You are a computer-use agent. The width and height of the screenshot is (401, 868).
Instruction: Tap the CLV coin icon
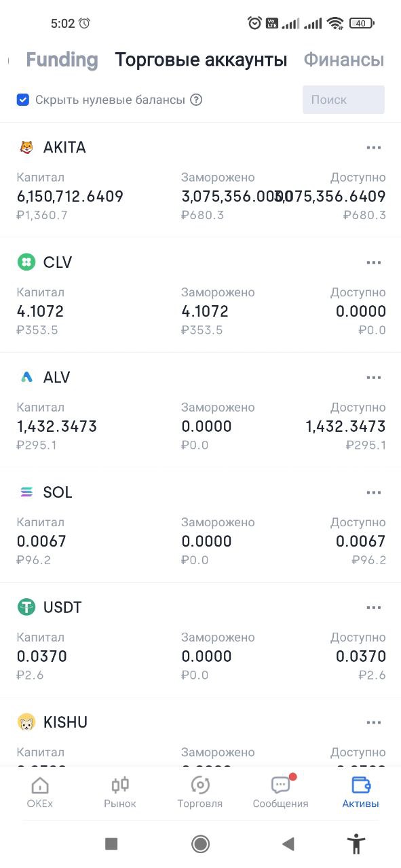[26, 262]
